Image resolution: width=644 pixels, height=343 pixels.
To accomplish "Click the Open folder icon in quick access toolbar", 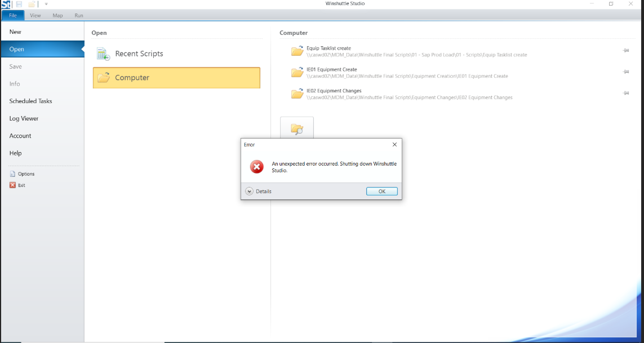I will [32, 4].
